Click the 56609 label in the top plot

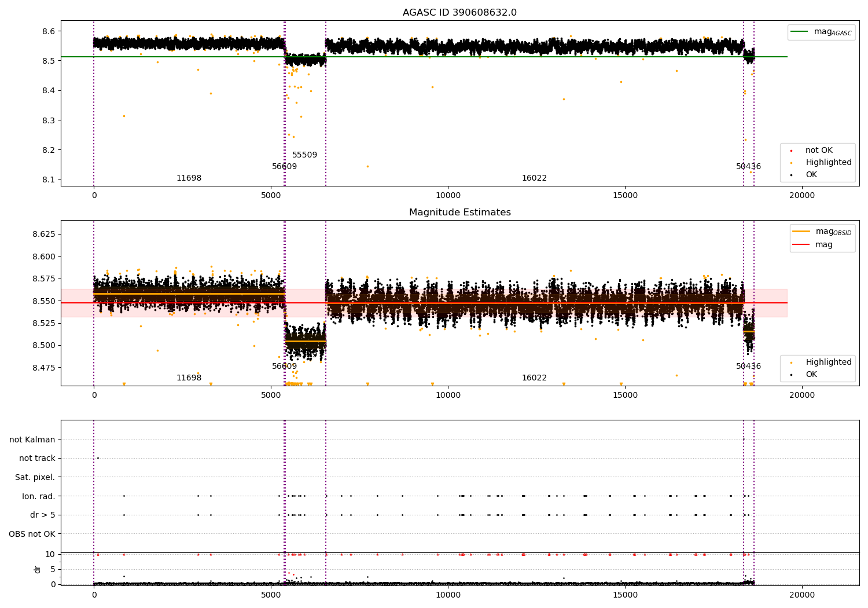(x=284, y=166)
